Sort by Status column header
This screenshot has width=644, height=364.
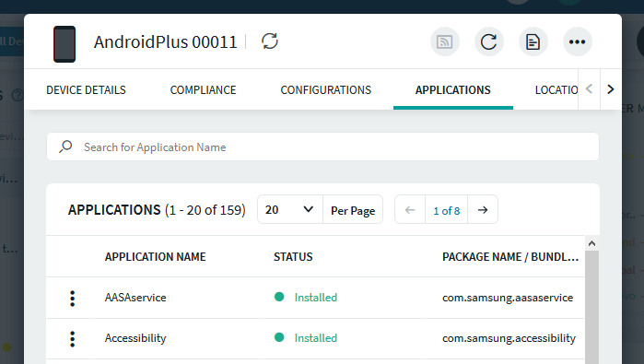point(293,257)
